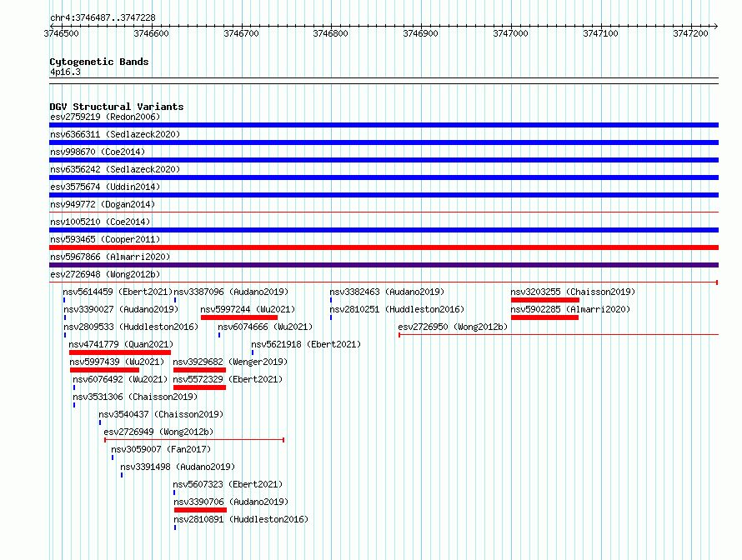Screen dimensions: 742x560
Task: Open the nsv3390027 (Audano2019) variant
Action: pyautogui.click(x=121, y=309)
